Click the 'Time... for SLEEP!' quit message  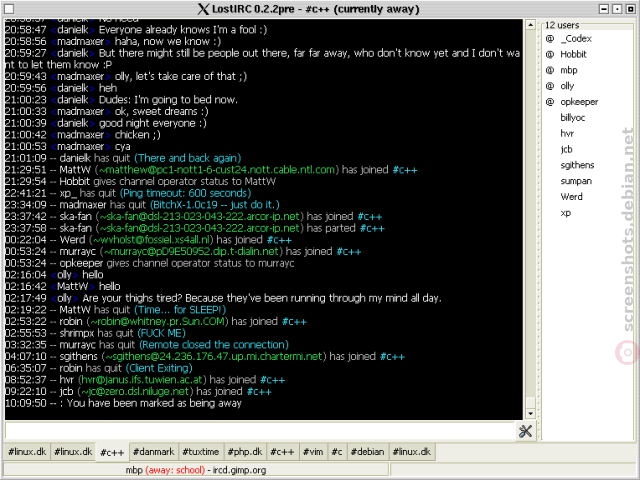point(180,310)
